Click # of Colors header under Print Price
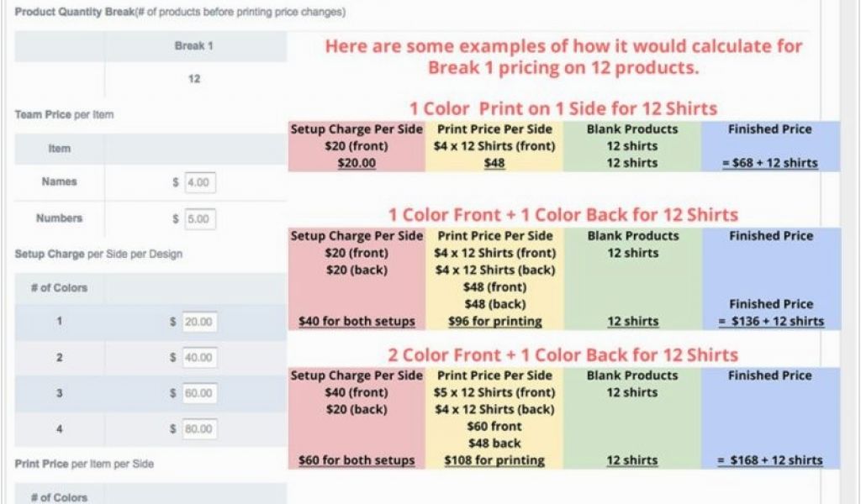Image resolution: width=861 pixels, height=504 pixels. coord(59,497)
